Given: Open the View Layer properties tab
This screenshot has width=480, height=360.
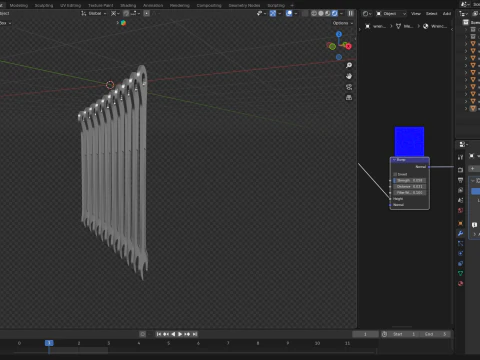Looking at the screenshot, I should click(x=460, y=190).
